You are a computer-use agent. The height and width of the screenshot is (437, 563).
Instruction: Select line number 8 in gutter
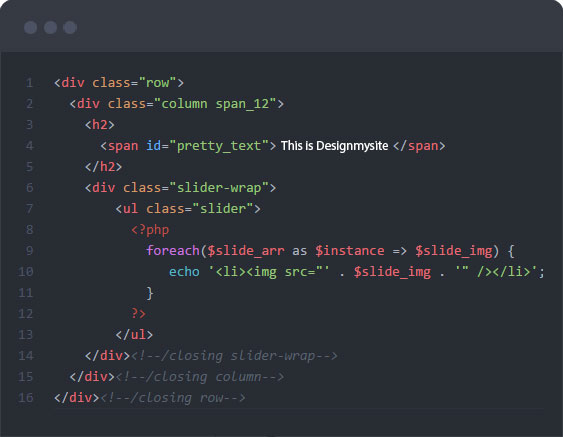tap(29, 230)
